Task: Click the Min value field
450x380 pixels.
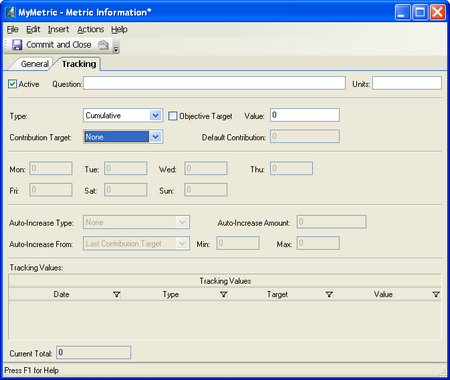Action: (x=238, y=243)
